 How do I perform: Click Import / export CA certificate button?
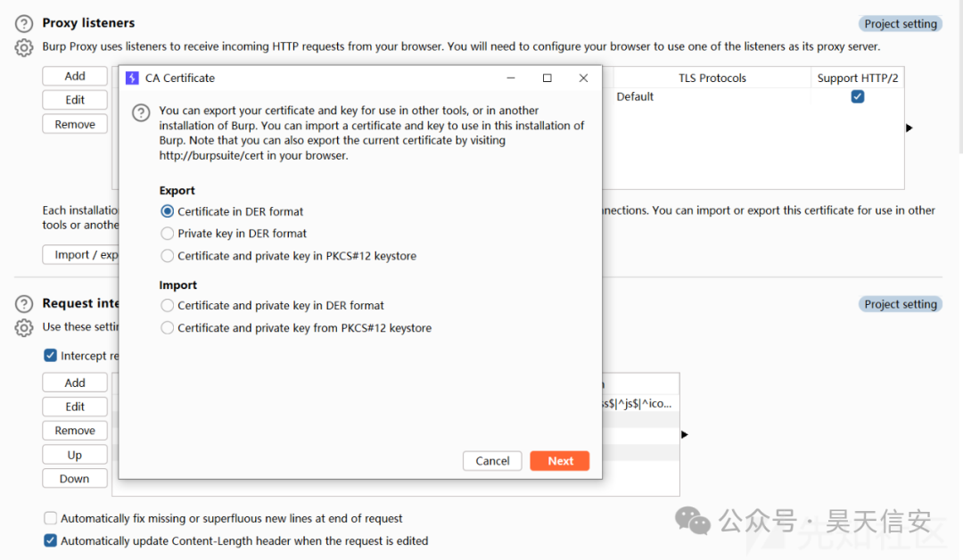coord(80,255)
